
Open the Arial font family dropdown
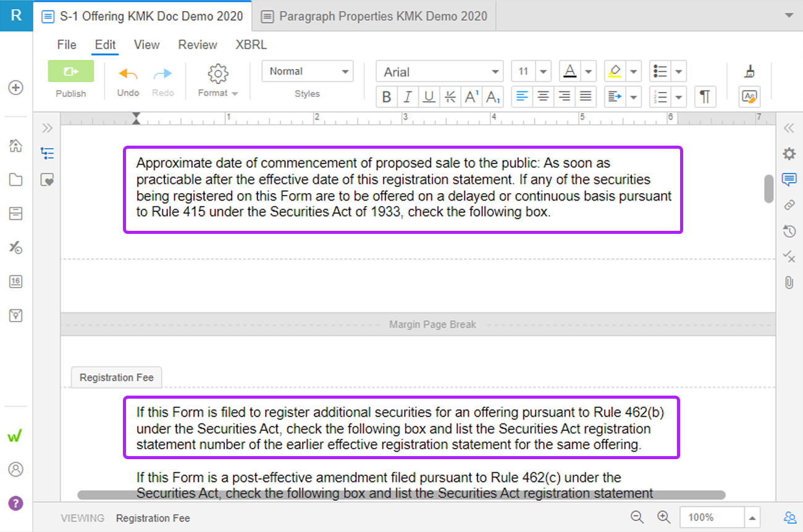(x=439, y=72)
